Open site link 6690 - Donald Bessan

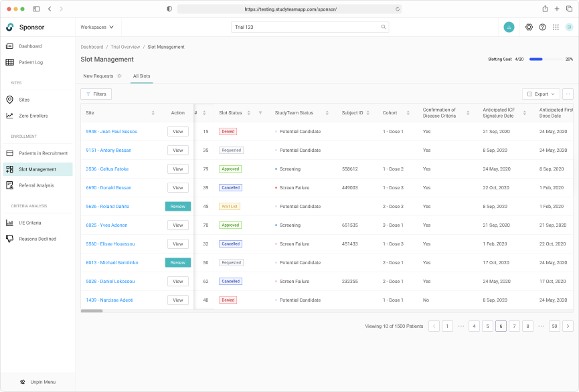(x=108, y=187)
